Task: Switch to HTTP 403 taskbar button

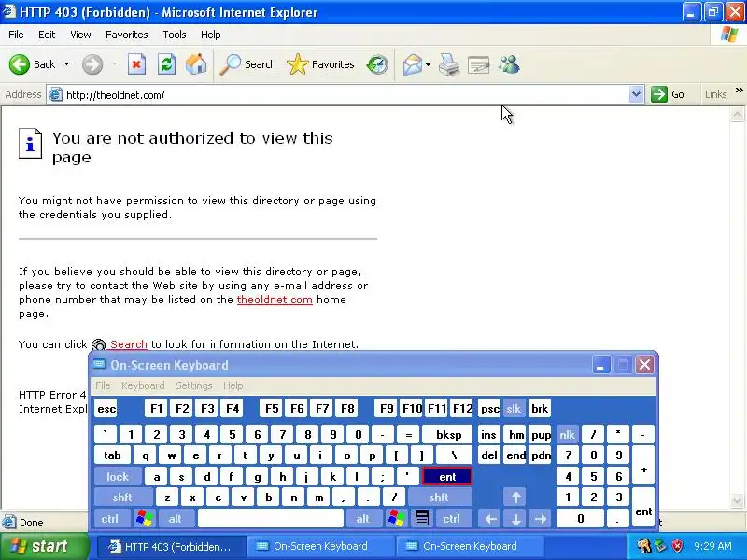Action: click(172, 547)
